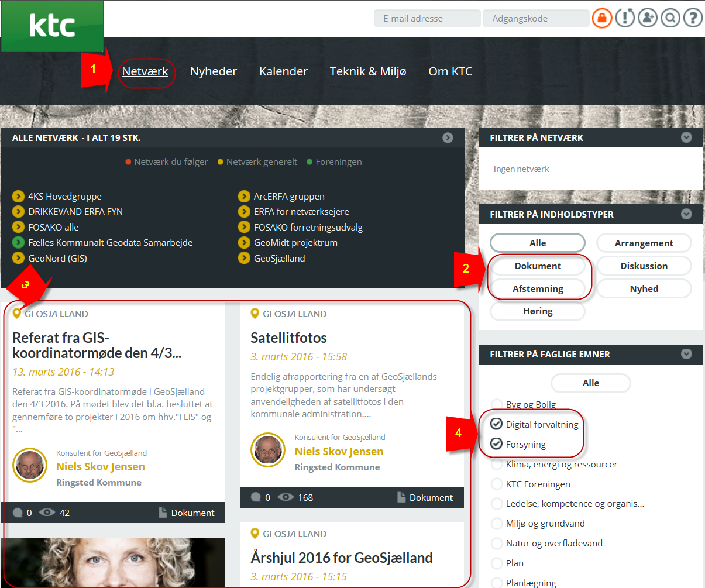Filter by Dokument content type

(x=538, y=266)
